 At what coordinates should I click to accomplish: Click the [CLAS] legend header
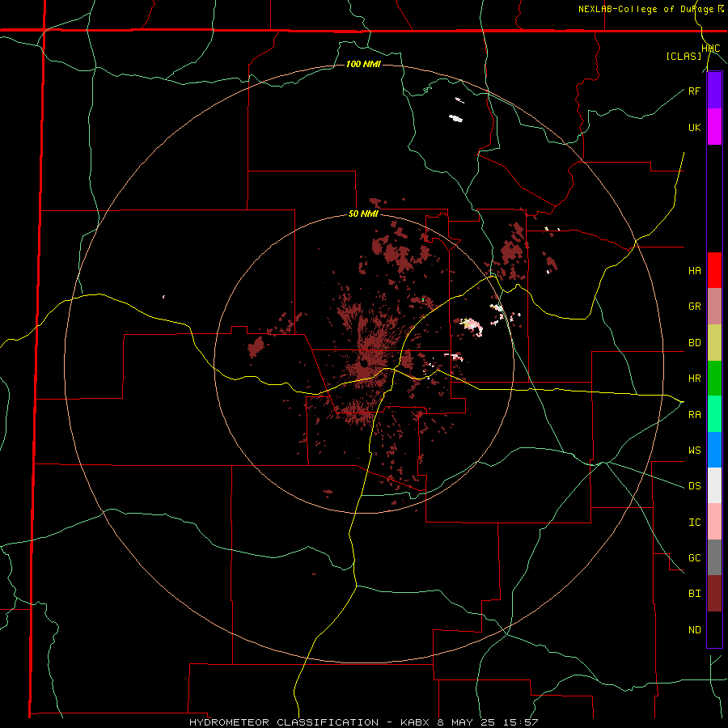click(x=684, y=56)
